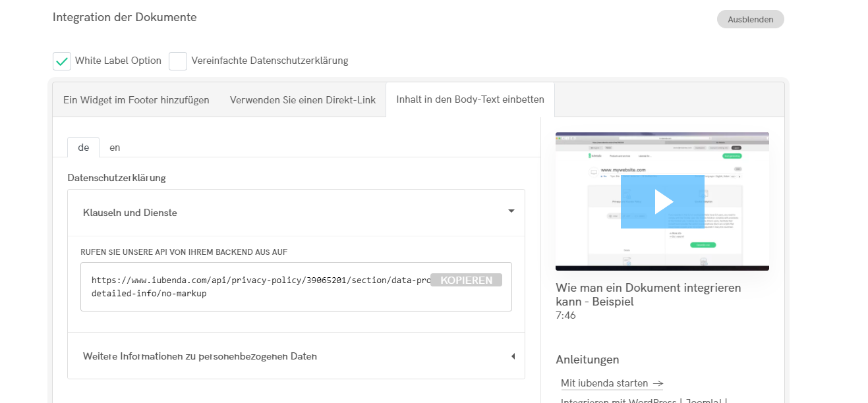
Task: Open the Mit iubenda starten link
Action: click(x=604, y=383)
